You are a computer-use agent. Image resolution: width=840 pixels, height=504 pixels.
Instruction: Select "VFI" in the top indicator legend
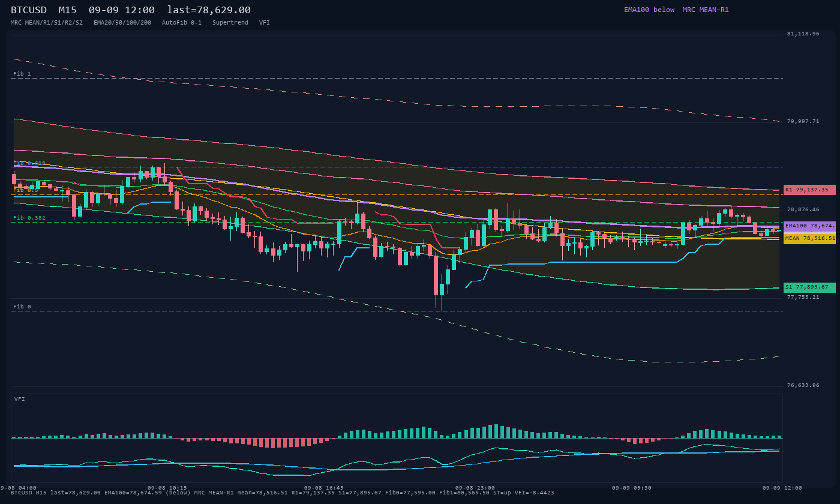click(265, 23)
